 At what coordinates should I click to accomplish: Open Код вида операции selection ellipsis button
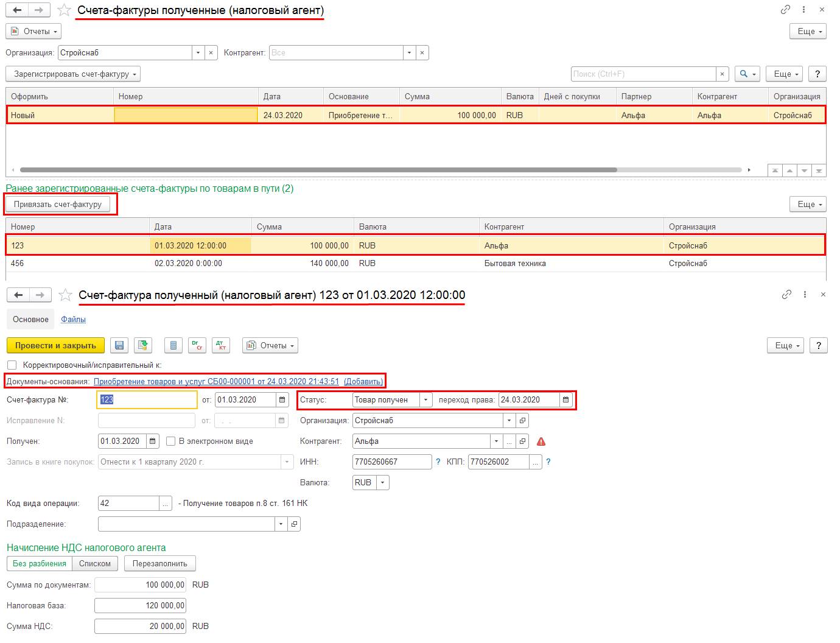(x=165, y=504)
